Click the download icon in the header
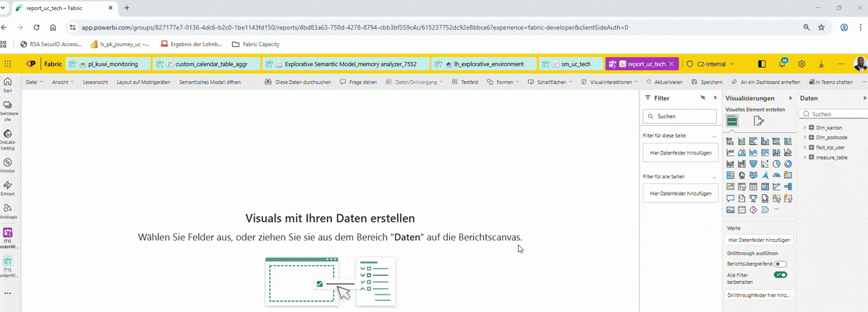 tap(822, 64)
